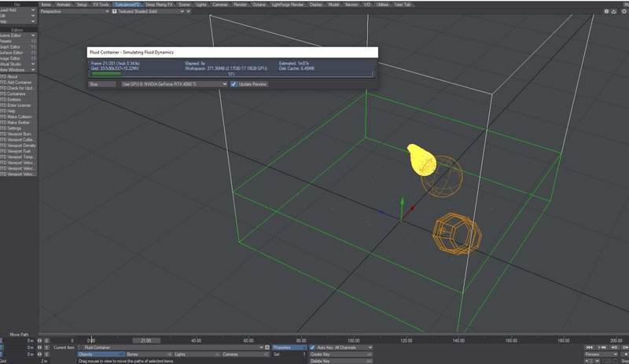629x364 pixels.
Task: Switch to the Octane tab
Action: (259, 5)
